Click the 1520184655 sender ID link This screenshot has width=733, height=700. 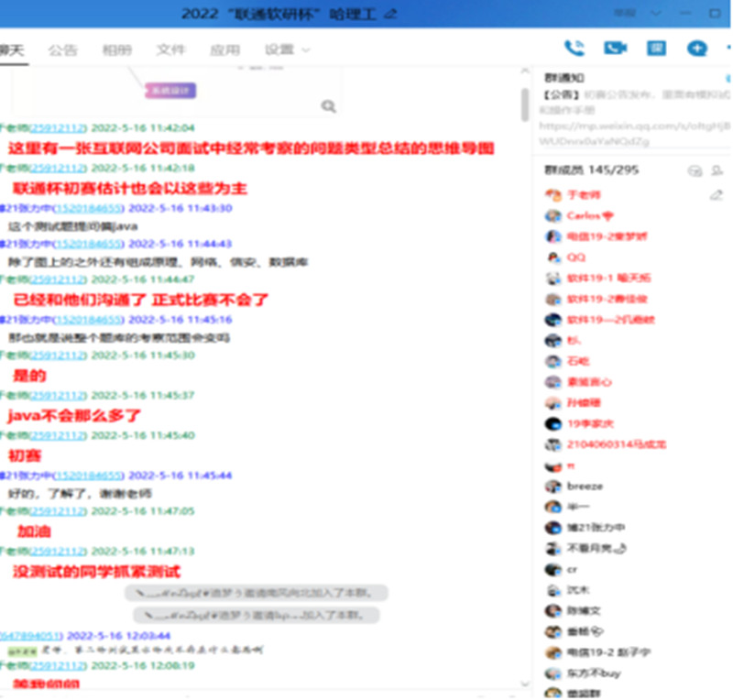87,208
